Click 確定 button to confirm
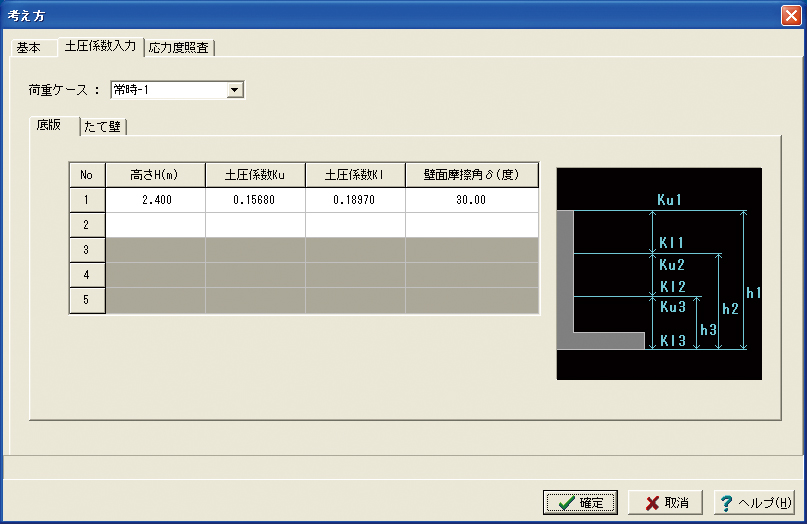807x524 pixels. (580, 502)
